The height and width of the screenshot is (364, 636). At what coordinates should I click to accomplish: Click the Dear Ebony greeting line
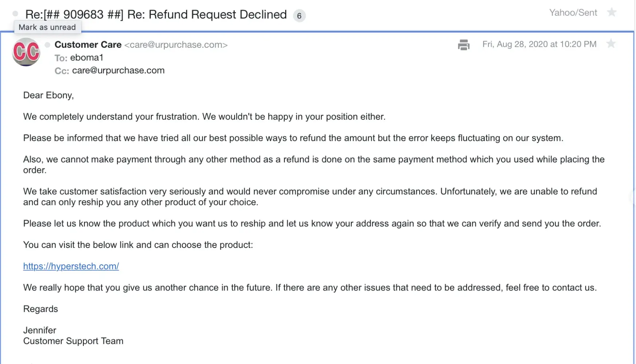(48, 95)
